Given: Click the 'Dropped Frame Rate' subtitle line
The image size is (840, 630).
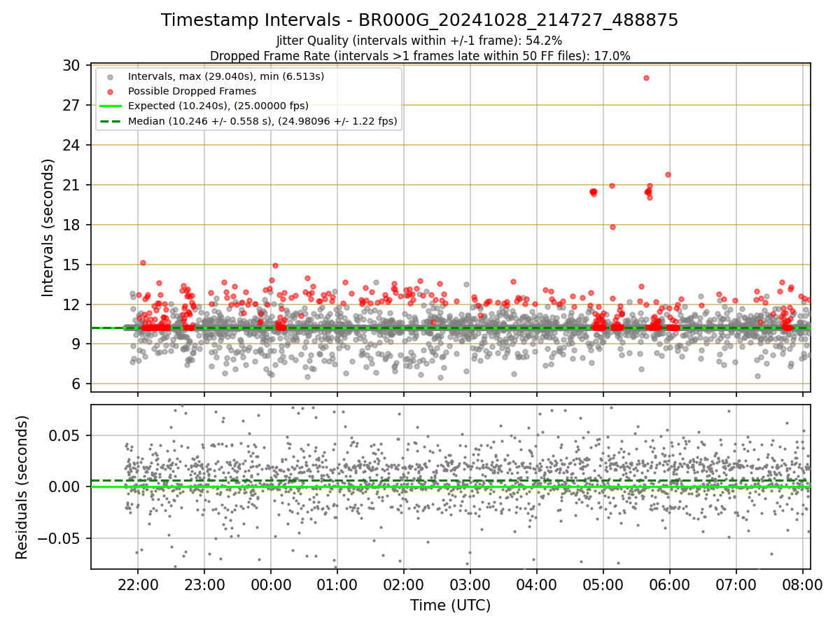Looking at the screenshot, I should [x=420, y=55].
